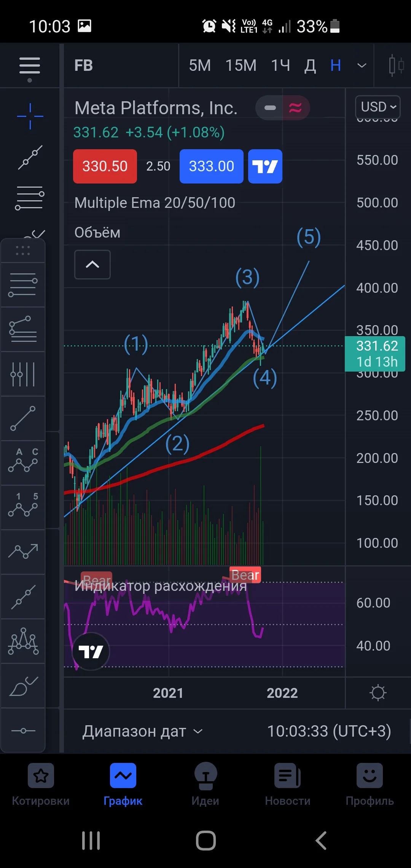Tap the red 330.50 sell button

tap(105, 166)
